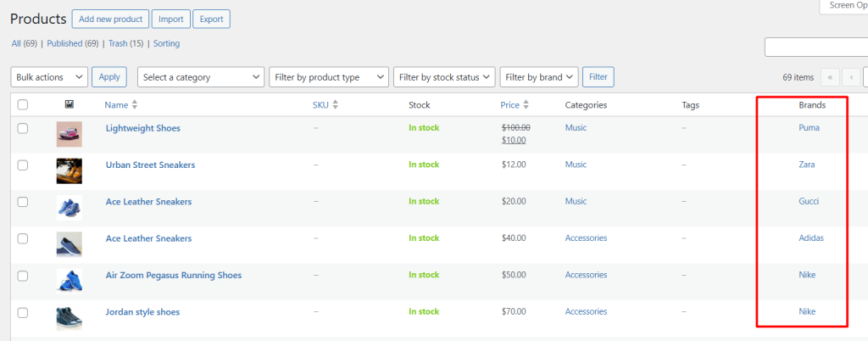Sort by SKU using its sort arrows
The image size is (868, 341).
(x=335, y=104)
